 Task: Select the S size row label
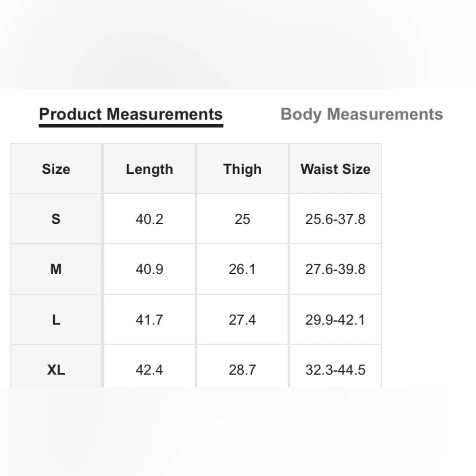[56, 219]
